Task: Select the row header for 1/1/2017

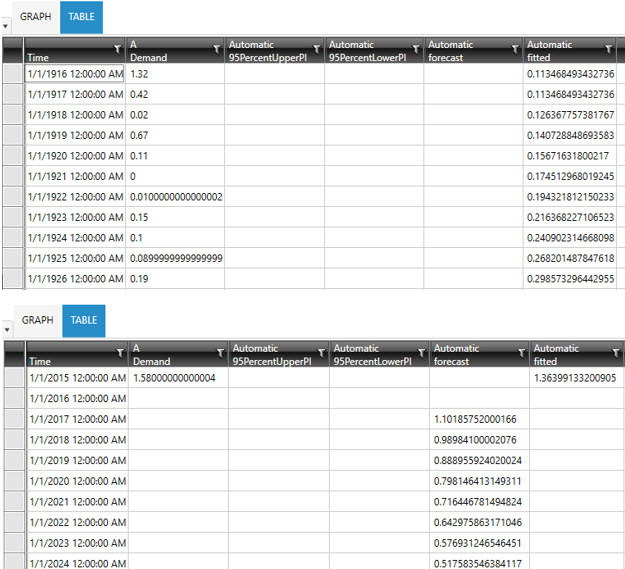Action: pyautogui.click(x=14, y=418)
